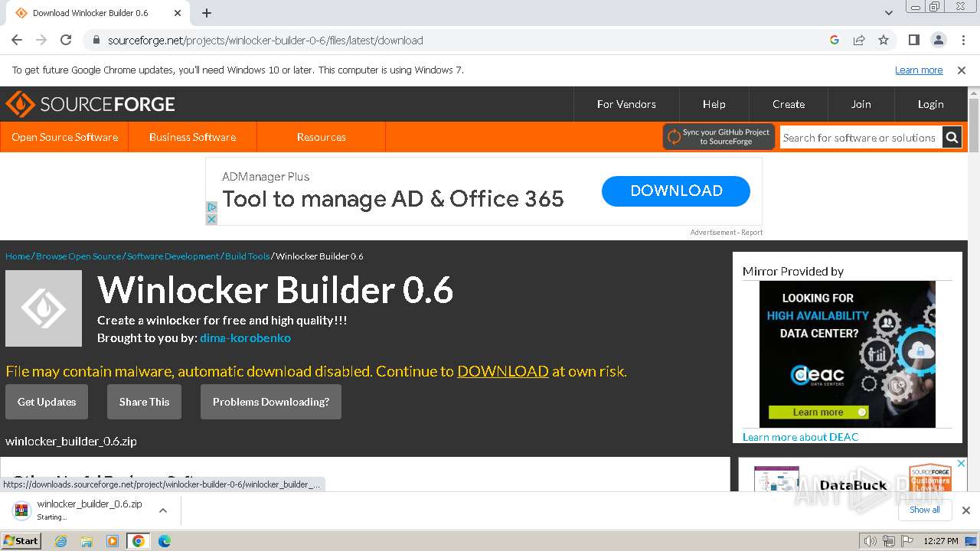
Task: Open the Join page
Action: (x=861, y=104)
